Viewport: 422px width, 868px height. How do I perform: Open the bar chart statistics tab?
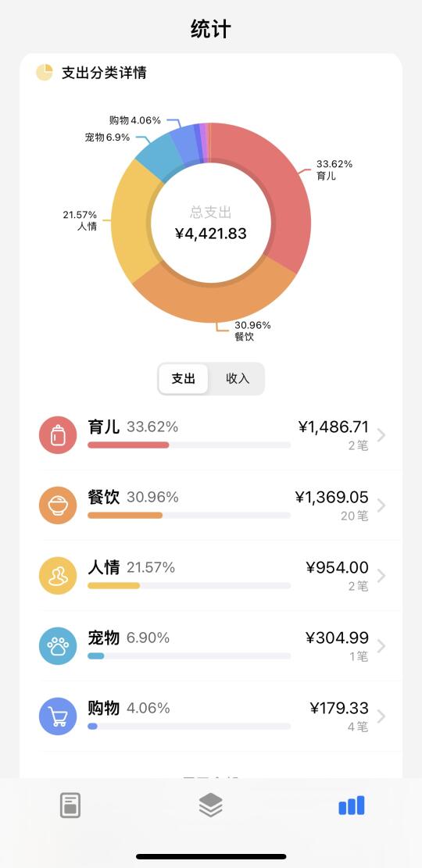point(352,805)
